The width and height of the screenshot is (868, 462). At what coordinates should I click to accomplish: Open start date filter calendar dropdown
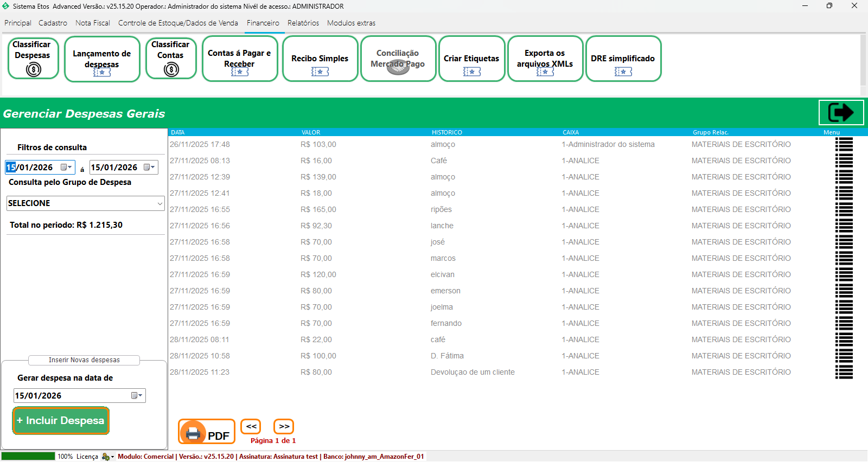click(66, 168)
